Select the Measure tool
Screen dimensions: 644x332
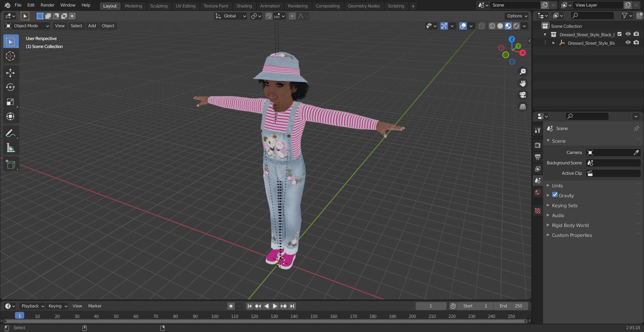(x=10, y=148)
